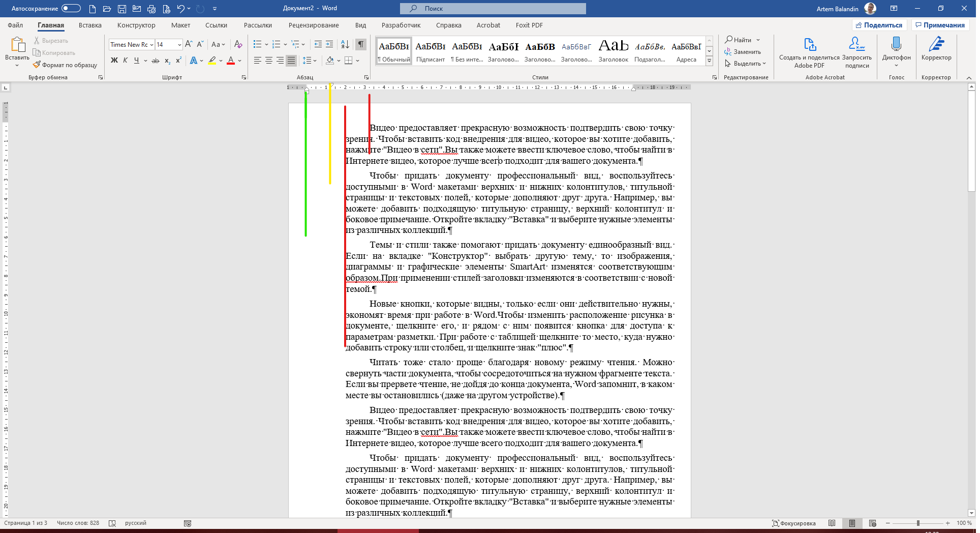Decrease font size icon

200,44
